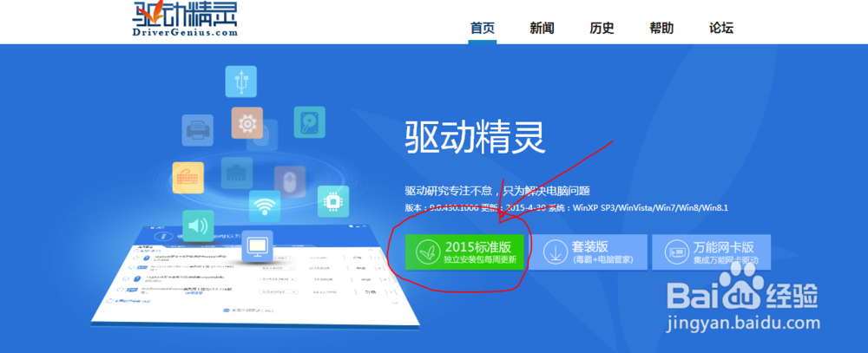Image resolution: width=868 pixels, height=353 pixels.
Task: Switch to the 帮助 page
Action: [x=661, y=29]
